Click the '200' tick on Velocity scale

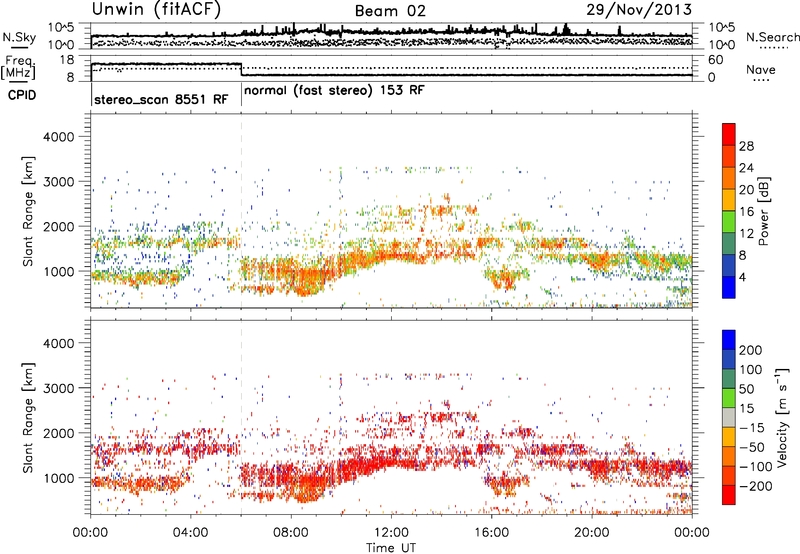751,350
